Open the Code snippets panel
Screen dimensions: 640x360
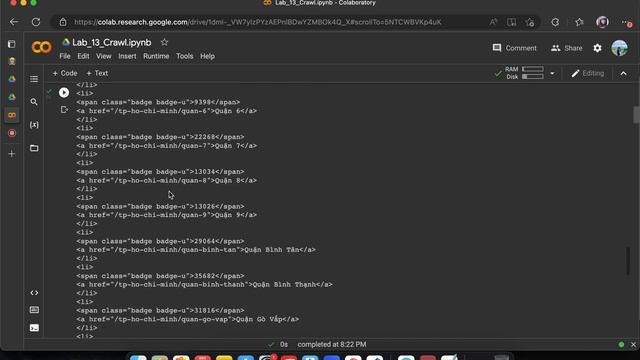(x=34, y=293)
